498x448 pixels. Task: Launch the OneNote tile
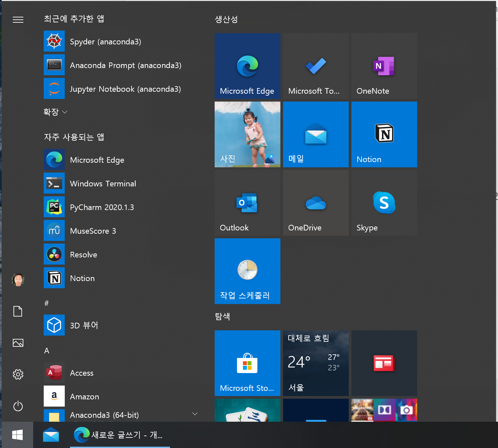pos(384,66)
